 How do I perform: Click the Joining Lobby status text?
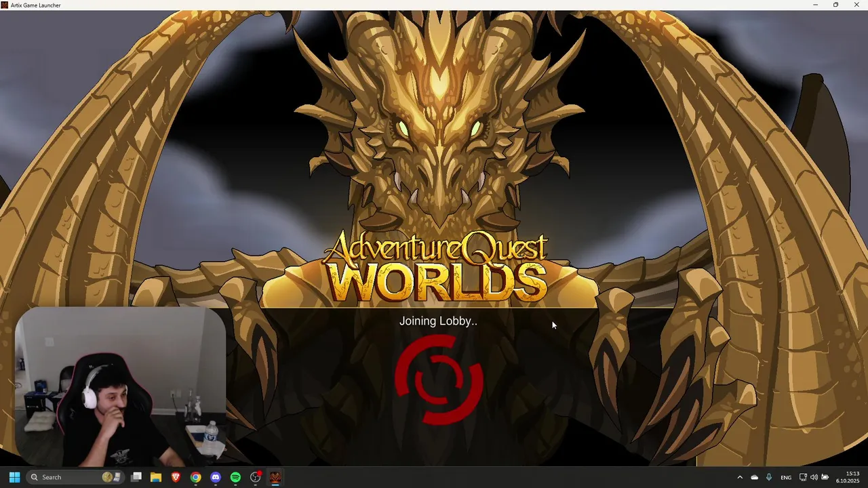438,321
